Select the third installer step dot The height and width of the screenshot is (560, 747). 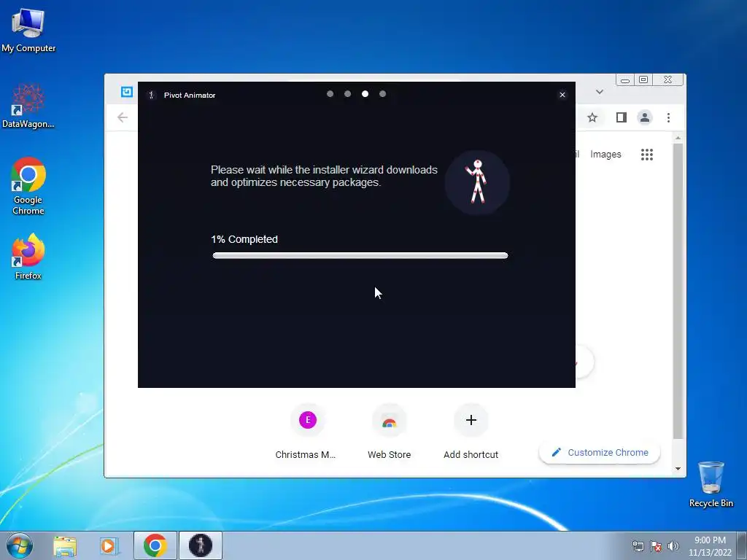pos(365,94)
